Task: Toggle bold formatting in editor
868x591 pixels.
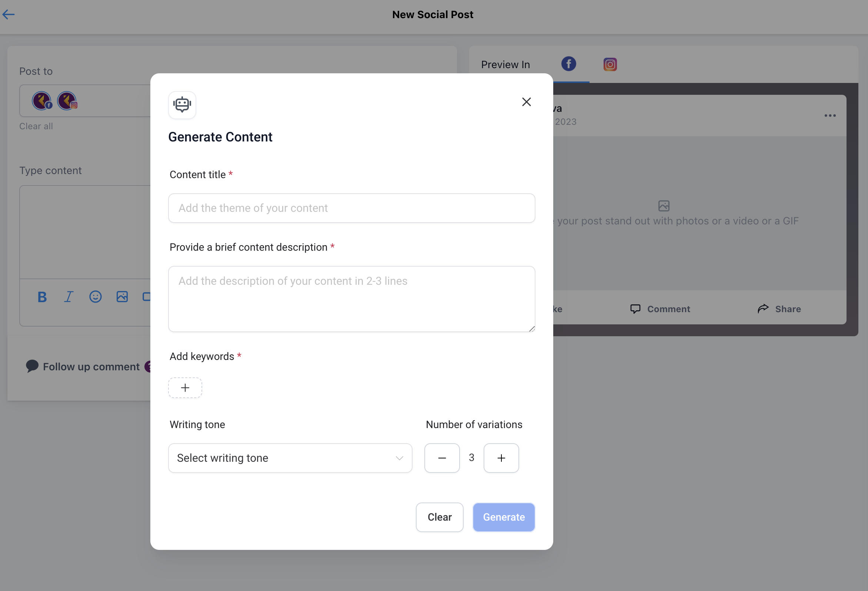Action: tap(42, 297)
